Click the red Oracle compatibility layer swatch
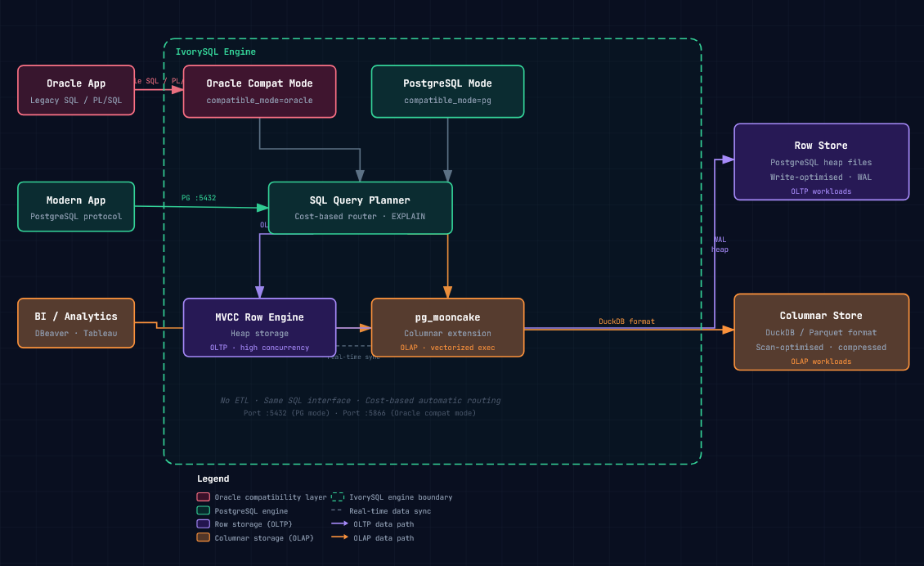The width and height of the screenshot is (924, 566). tap(204, 497)
